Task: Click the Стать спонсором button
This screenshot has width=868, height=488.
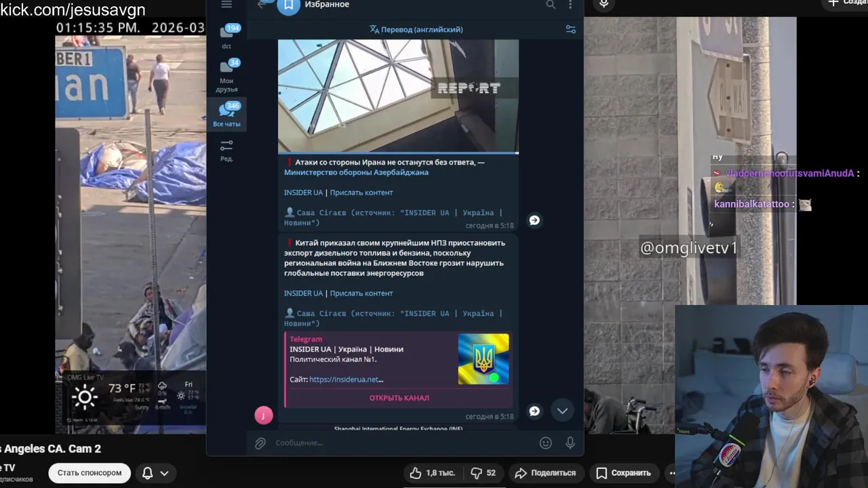Action: pyautogui.click(x=90, y=473)
